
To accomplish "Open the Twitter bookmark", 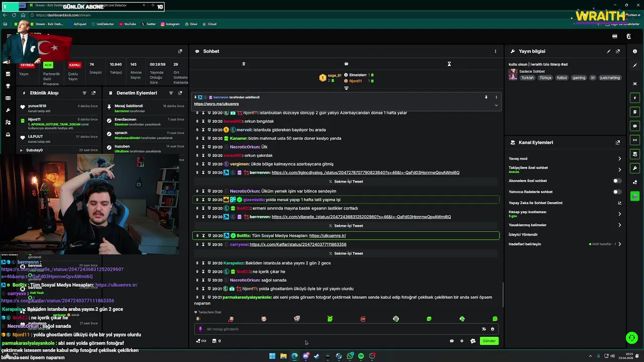I will point(148,24).
